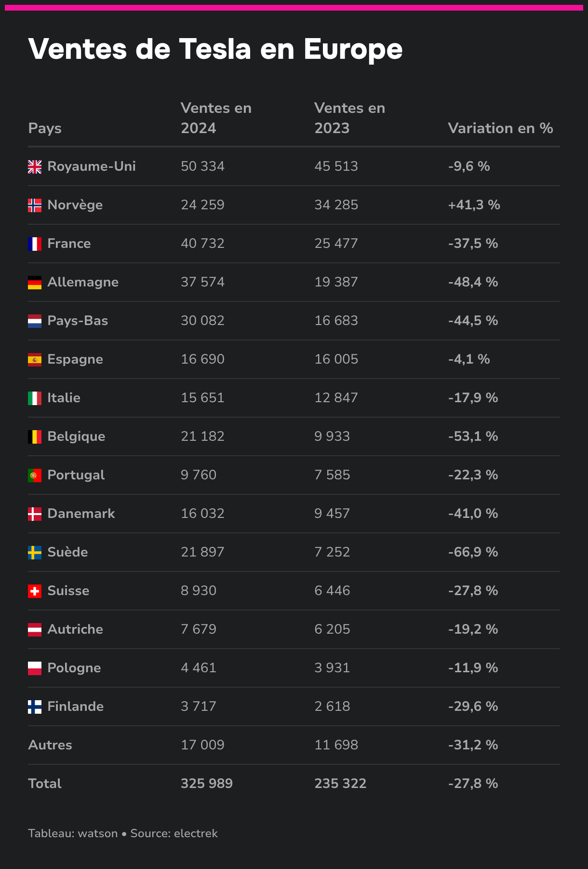Click the Portugal flag icon
Image resolution: width=588 pixels, height=869 pixels.
[x=35, y=475]
